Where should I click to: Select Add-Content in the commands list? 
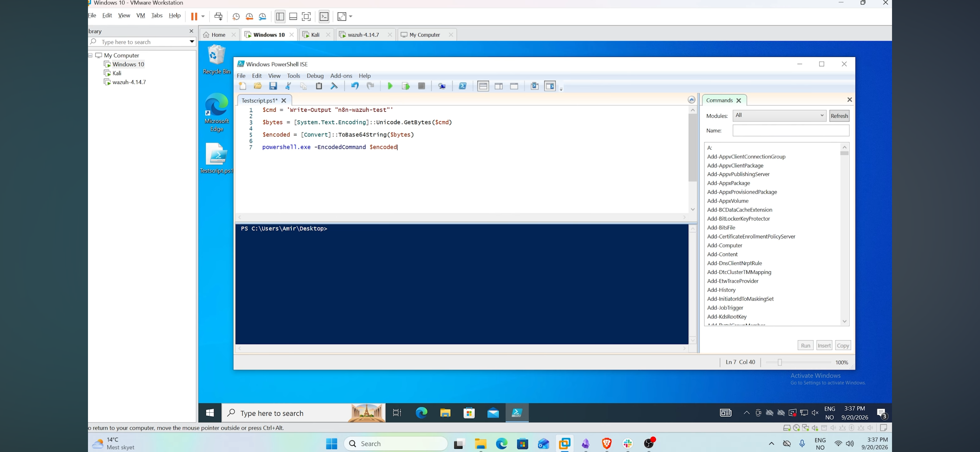coord(722,254)
